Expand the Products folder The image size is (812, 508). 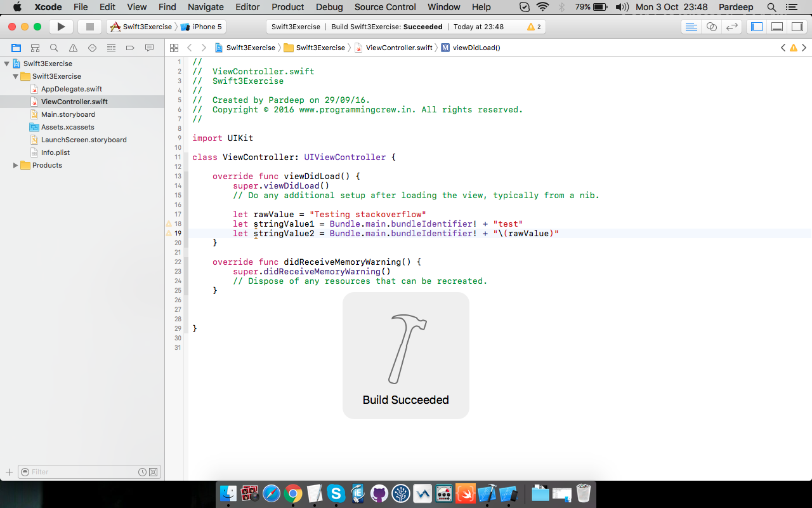(16, 165)
